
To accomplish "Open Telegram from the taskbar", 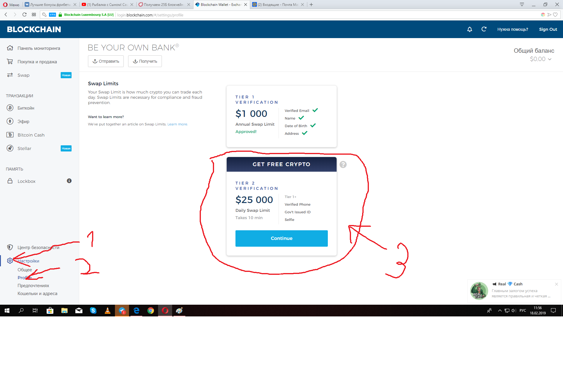I will click(122, 311).
